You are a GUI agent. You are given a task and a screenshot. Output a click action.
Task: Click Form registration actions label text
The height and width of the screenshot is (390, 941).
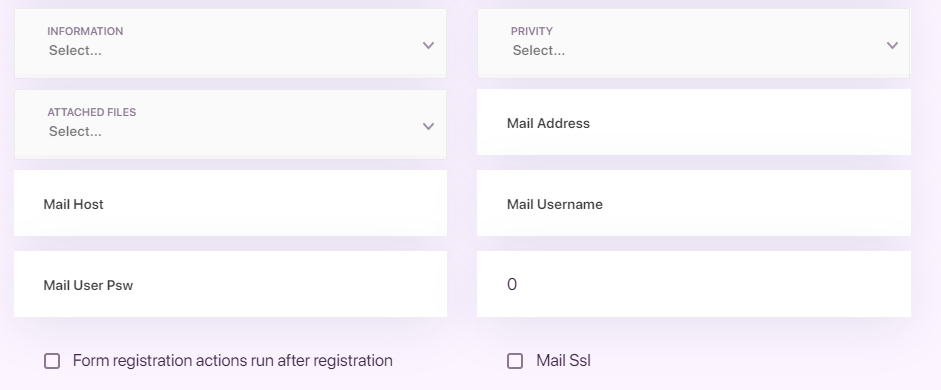tap(233, 361)
